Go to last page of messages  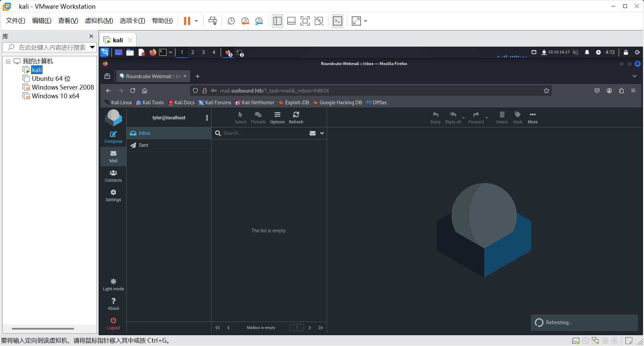point(321,328)
